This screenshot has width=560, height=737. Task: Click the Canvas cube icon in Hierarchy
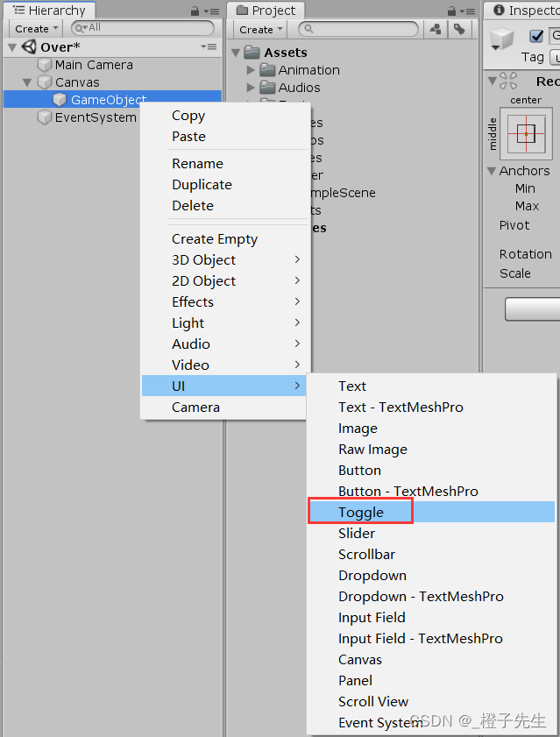[45, 82]
